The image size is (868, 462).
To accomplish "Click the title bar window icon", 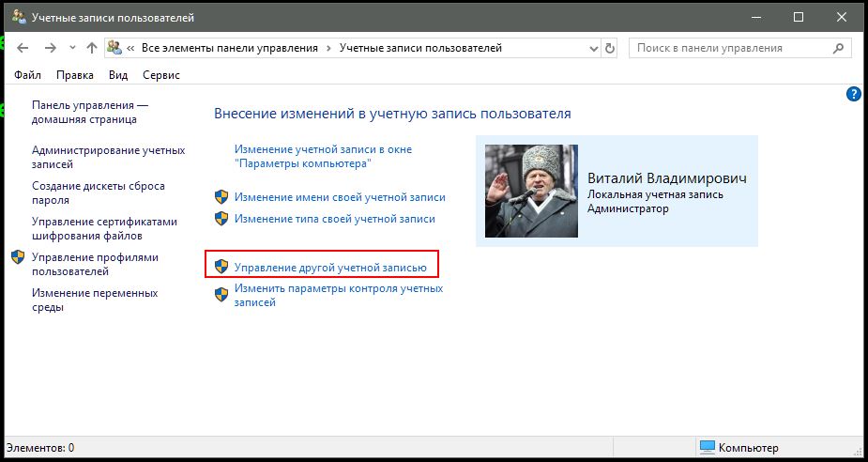I will tap(18, 17).
